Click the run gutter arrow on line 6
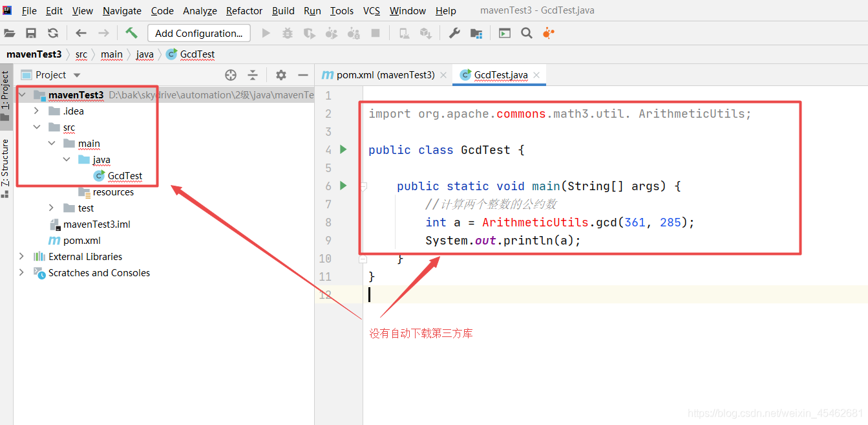 tap(343, 186)
